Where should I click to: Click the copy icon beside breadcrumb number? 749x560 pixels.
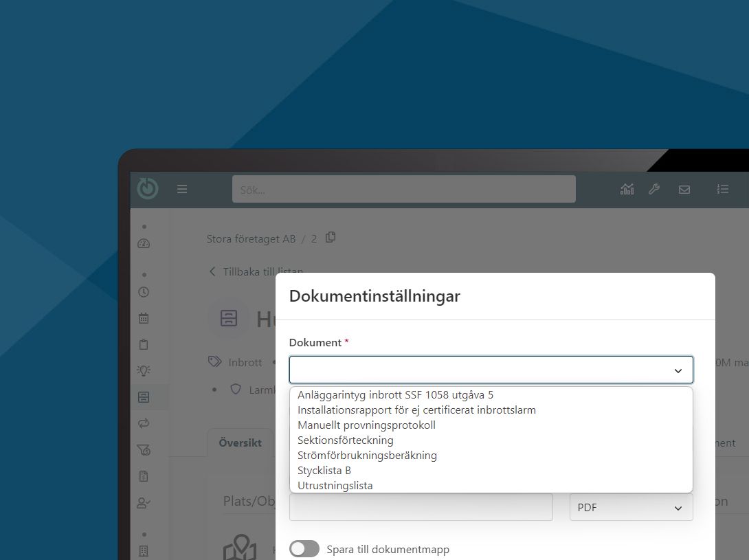331,238
